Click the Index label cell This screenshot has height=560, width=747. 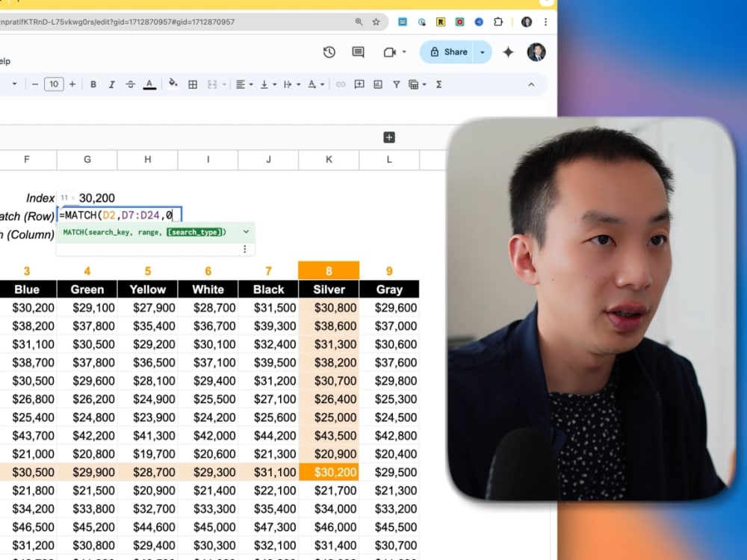click(40, 198)
